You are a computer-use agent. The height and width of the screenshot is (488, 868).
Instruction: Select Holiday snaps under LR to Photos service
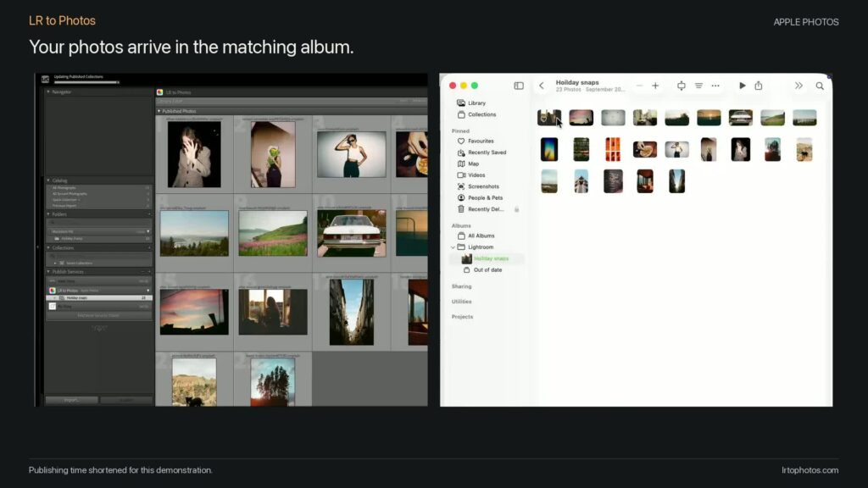[x=98, y=297]
